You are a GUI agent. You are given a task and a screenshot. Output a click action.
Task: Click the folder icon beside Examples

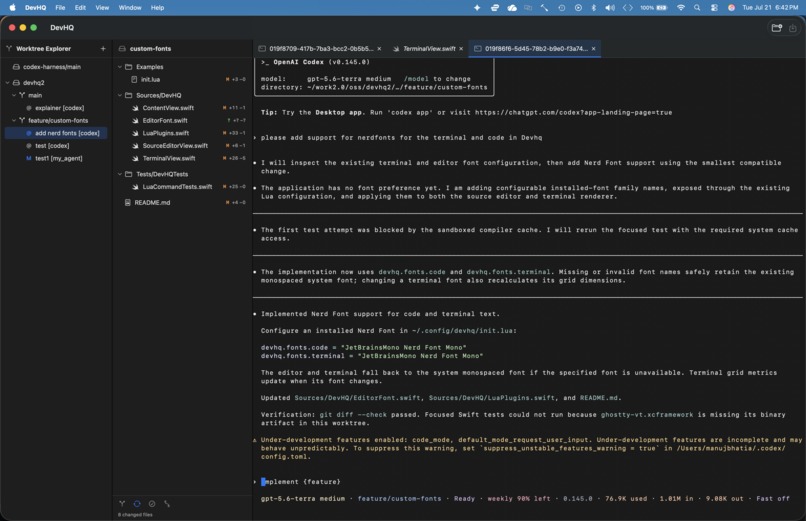[129, 67]
